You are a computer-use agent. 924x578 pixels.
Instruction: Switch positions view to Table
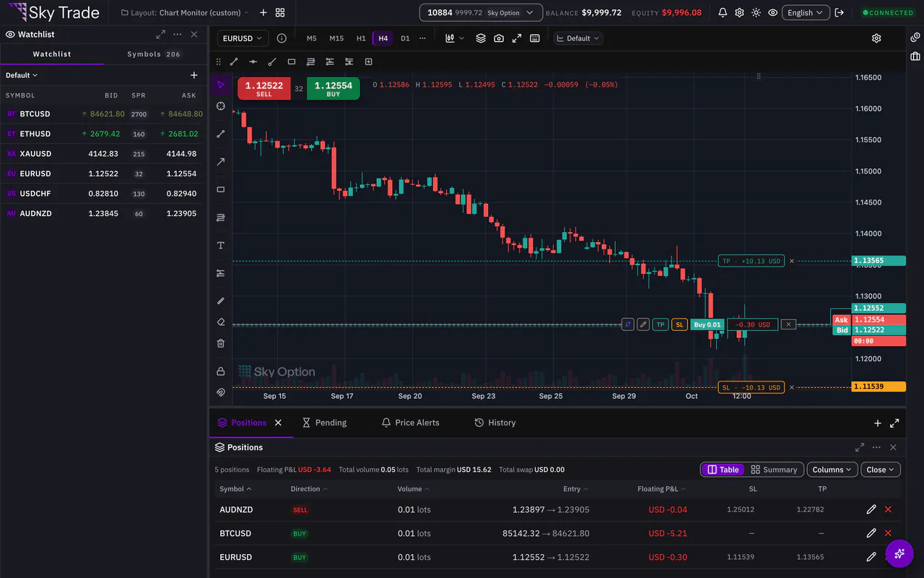[723, 470]
